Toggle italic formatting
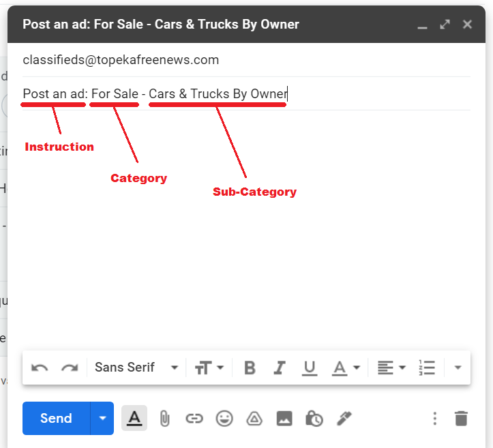This screenshot has height=448, width=493. pos(279,368)
